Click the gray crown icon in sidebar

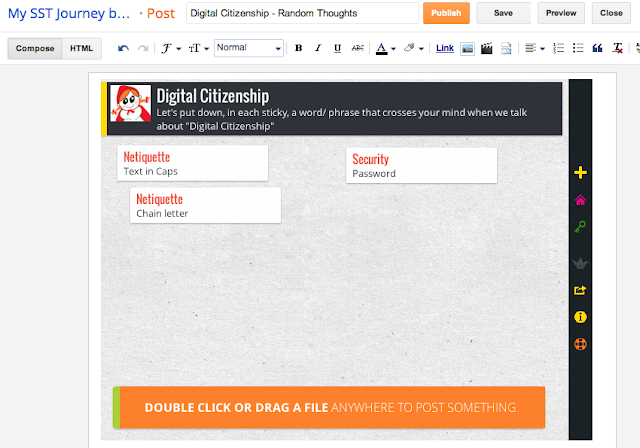click(x=580, y=263)
